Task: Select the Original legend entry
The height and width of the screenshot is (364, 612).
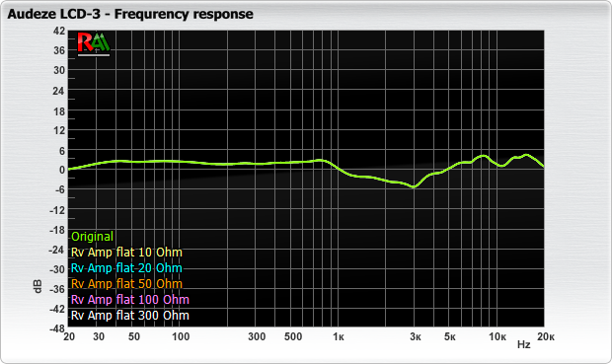Action: 92,237
